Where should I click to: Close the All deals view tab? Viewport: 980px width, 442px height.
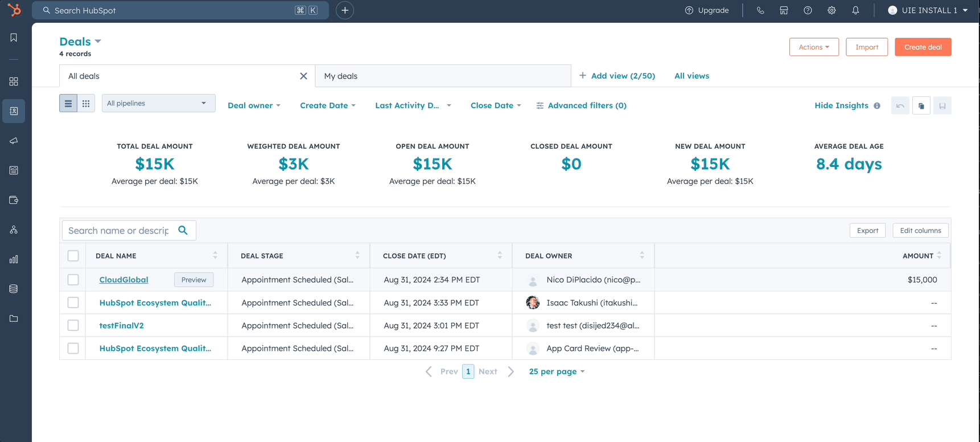[303, 76]
